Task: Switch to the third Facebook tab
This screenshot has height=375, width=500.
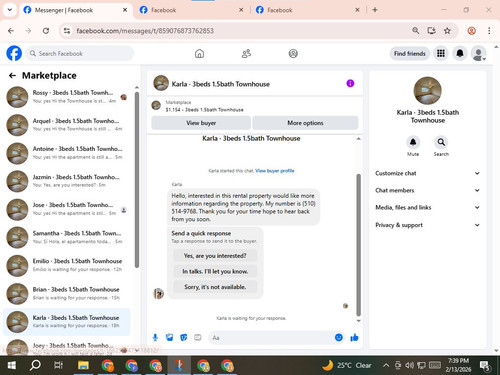Action: click(x=307, y=10)
